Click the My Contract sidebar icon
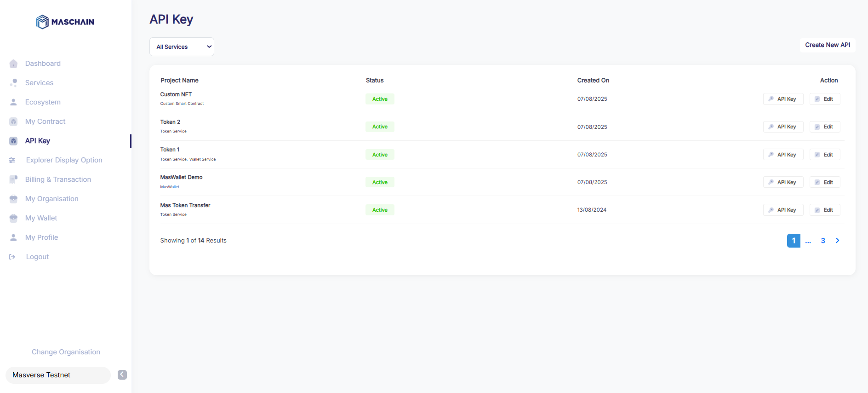This screenshot has width=868, height=393. (13, 121)
